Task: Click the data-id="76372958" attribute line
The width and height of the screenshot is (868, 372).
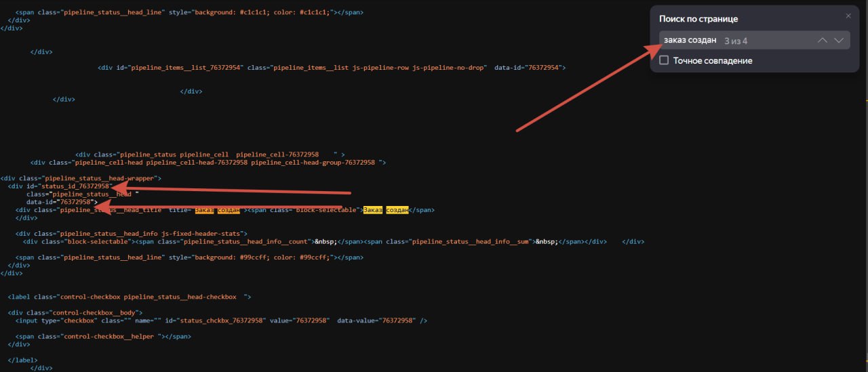Action: click(x=62, y=202)
